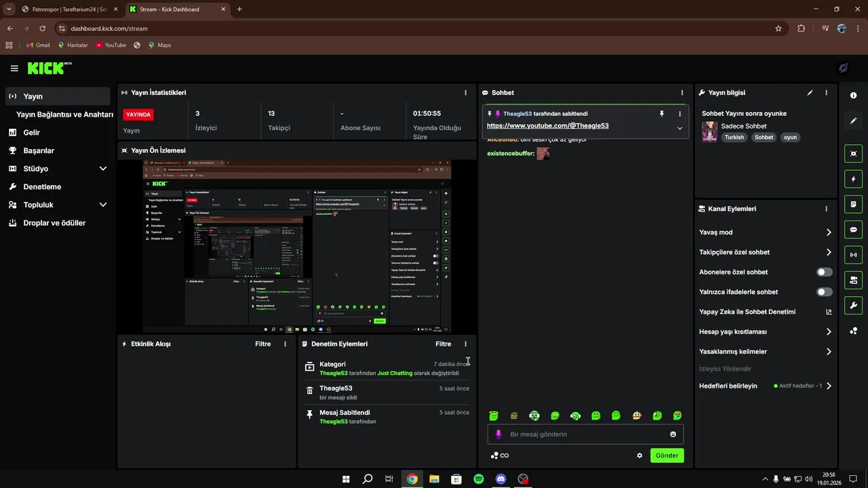Click the pencil icon in the right sidebar

(x=853, y=121)
